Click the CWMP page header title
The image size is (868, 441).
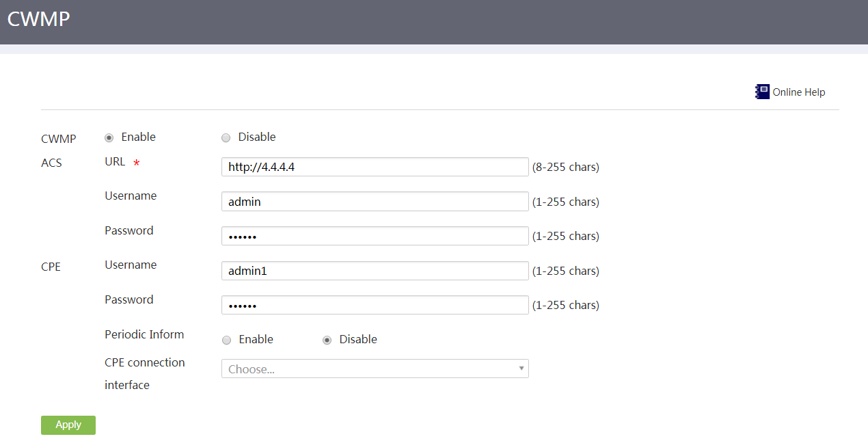click(38, 18)
